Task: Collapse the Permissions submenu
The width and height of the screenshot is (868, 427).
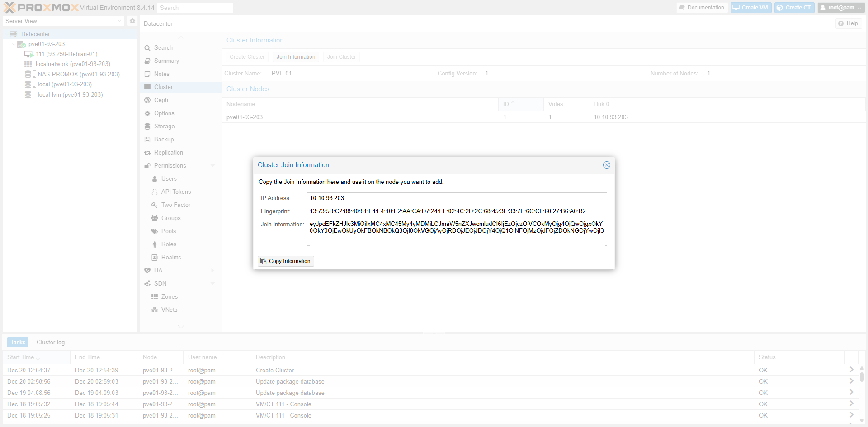Action: (x=212, y=166)
